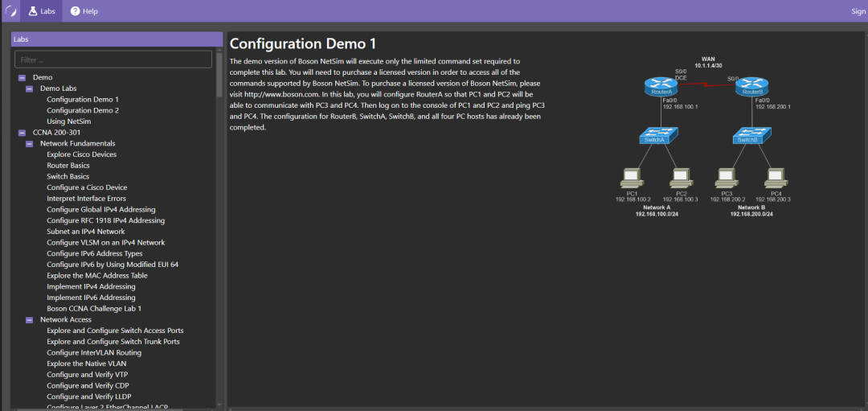Open Explore and Configure Switch Access Ports
868x411 pixels.
[x=115, y=331]
